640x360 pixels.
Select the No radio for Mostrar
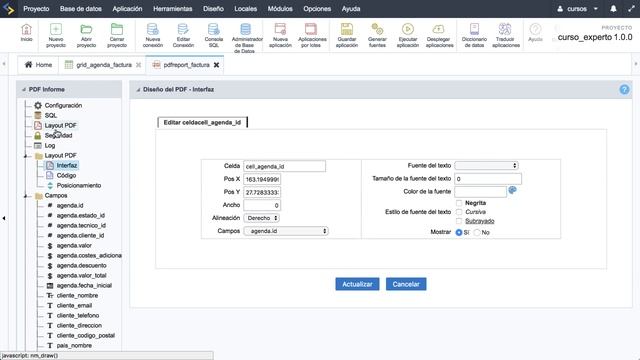point(477,232)
